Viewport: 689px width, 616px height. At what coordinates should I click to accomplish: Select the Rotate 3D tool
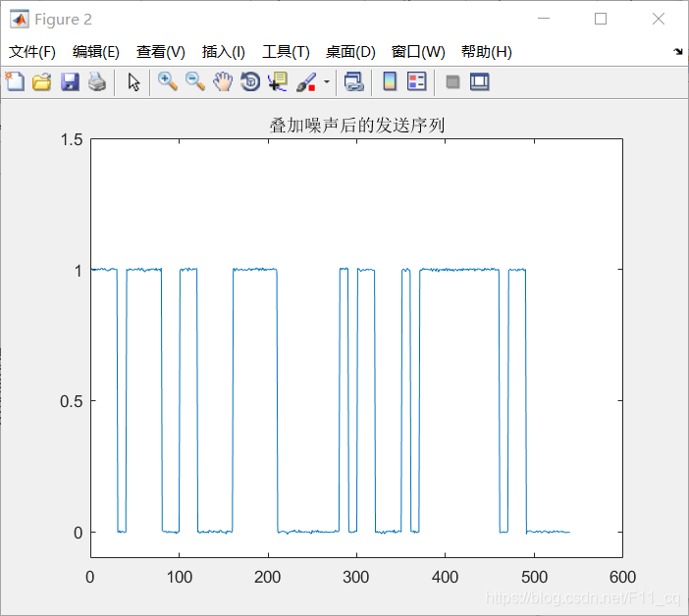click(250, 81)
